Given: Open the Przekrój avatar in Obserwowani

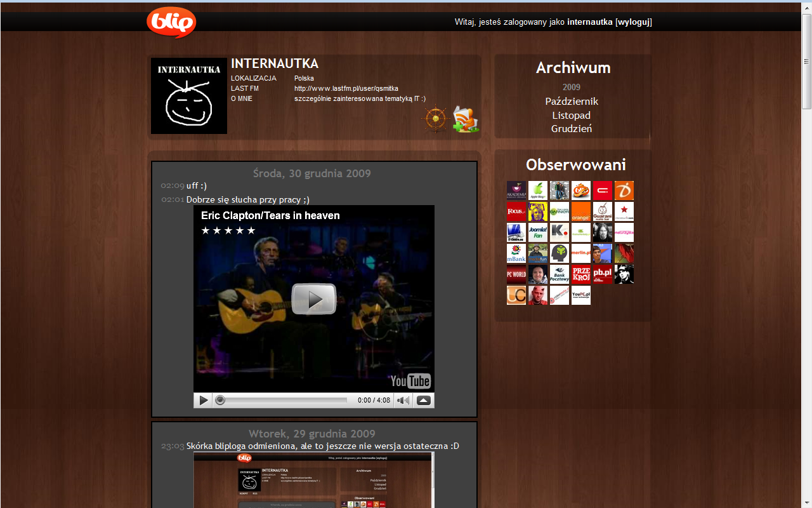Looking at the screenshot, I should 581,274.
